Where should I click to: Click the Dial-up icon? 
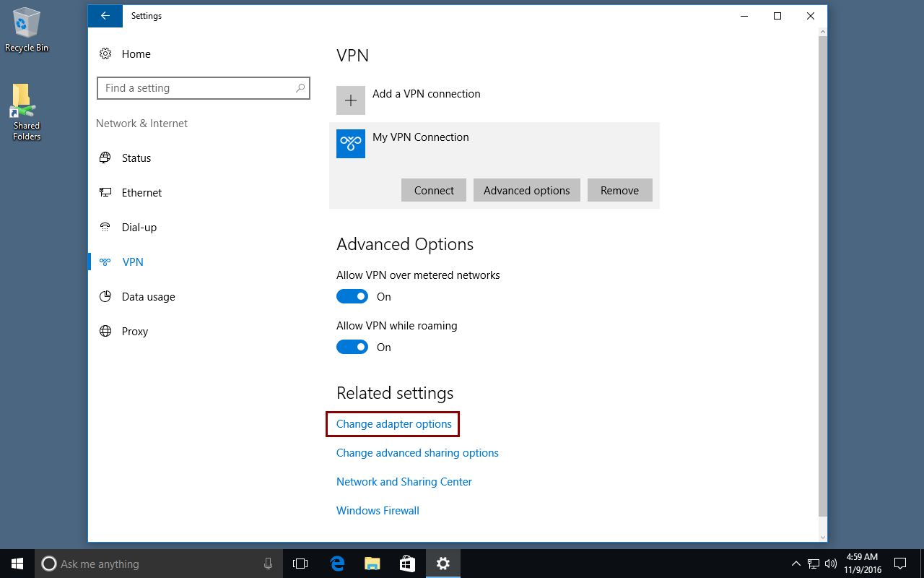tap(105, 227)
